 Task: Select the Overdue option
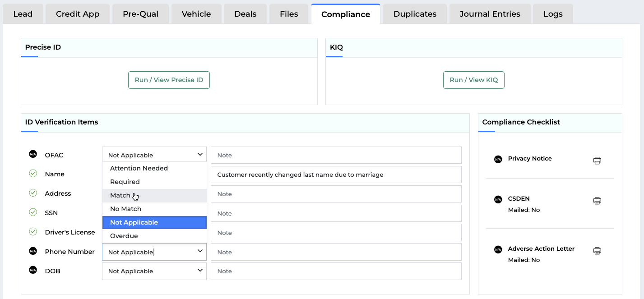(154, 236)
